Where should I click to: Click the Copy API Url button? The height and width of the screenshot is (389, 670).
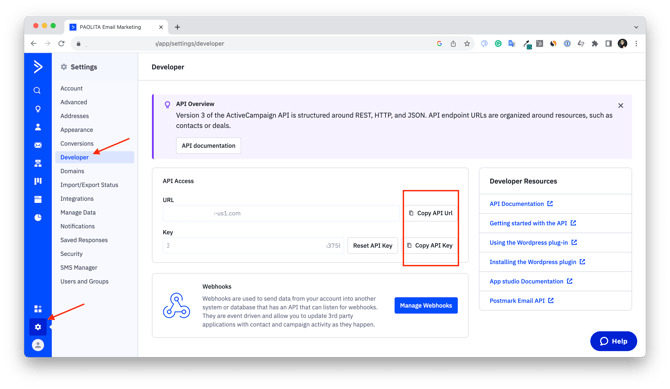(431, 213)
